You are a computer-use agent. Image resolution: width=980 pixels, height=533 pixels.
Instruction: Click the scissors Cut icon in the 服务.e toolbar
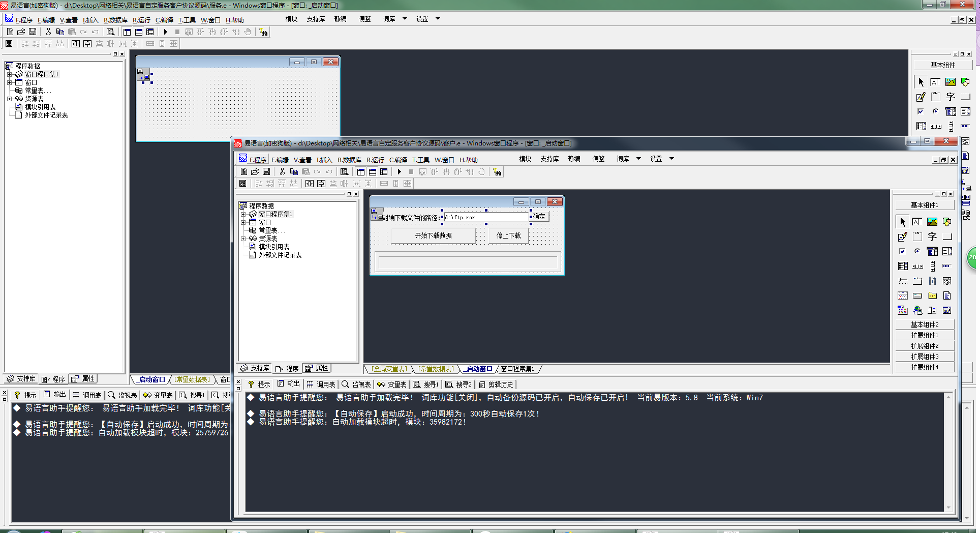tap(48, 32)
